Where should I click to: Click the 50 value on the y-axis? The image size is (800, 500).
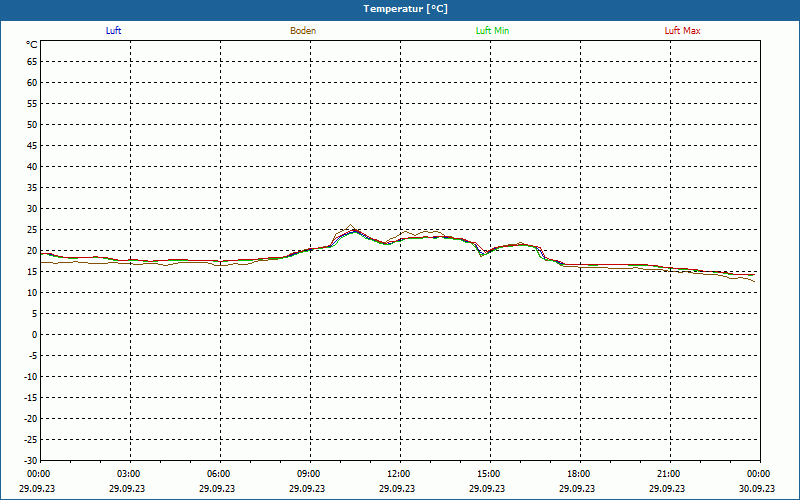32,124
